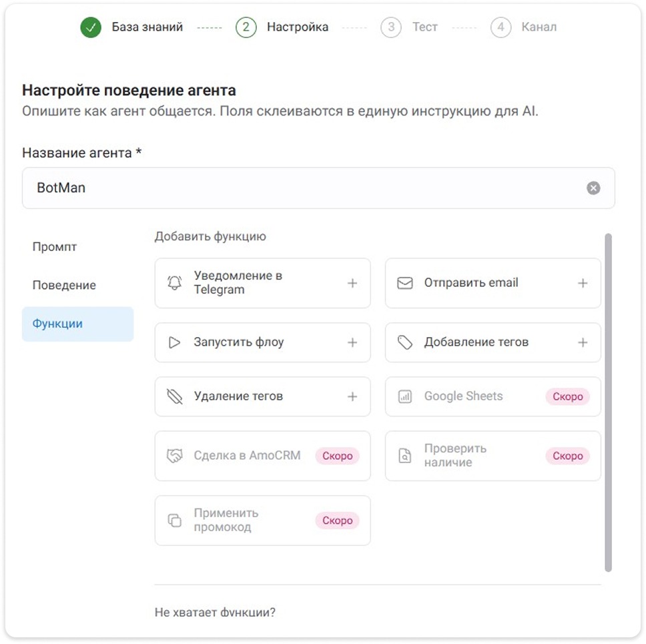Add Добавление тегов using its plus icon
Screen dimensions: 646x644
coord(583,342)
